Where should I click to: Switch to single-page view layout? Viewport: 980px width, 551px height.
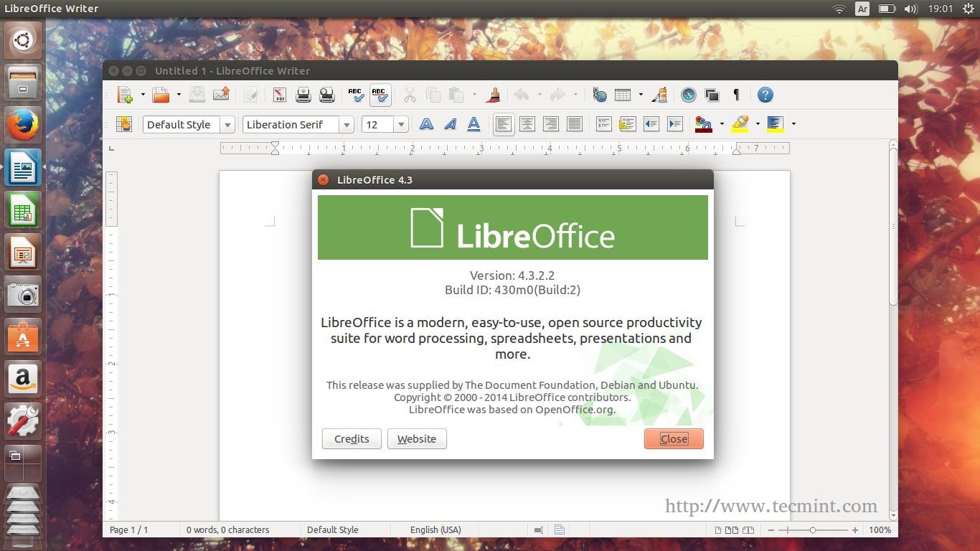click(718, 530)
